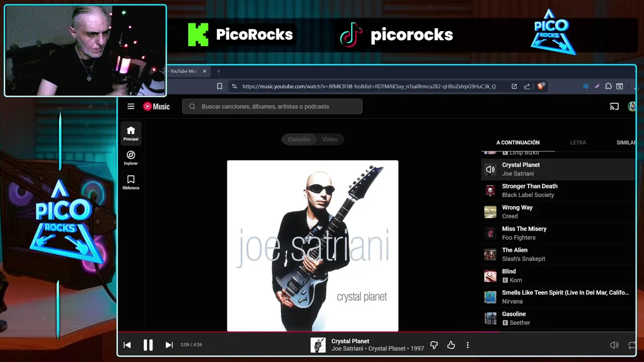
Task: Open the A CONTINUACIÓN tab
Action: tap(518, 142)
